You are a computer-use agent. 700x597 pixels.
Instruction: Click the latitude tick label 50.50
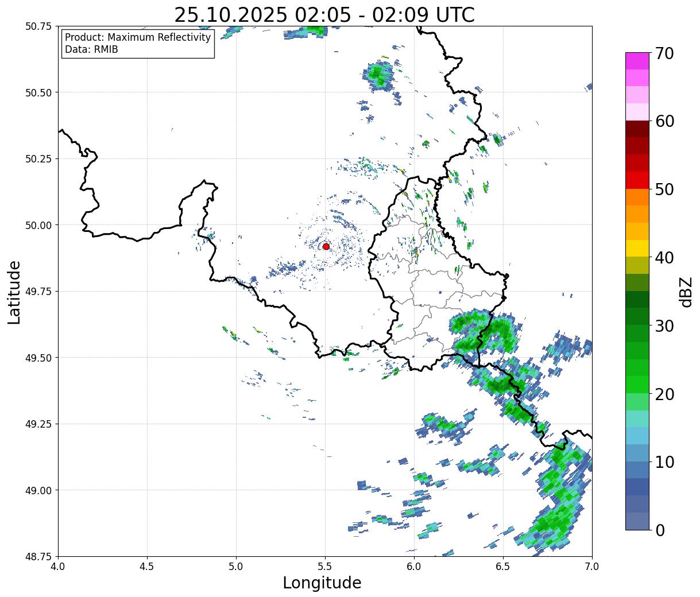tap(38, 92)
